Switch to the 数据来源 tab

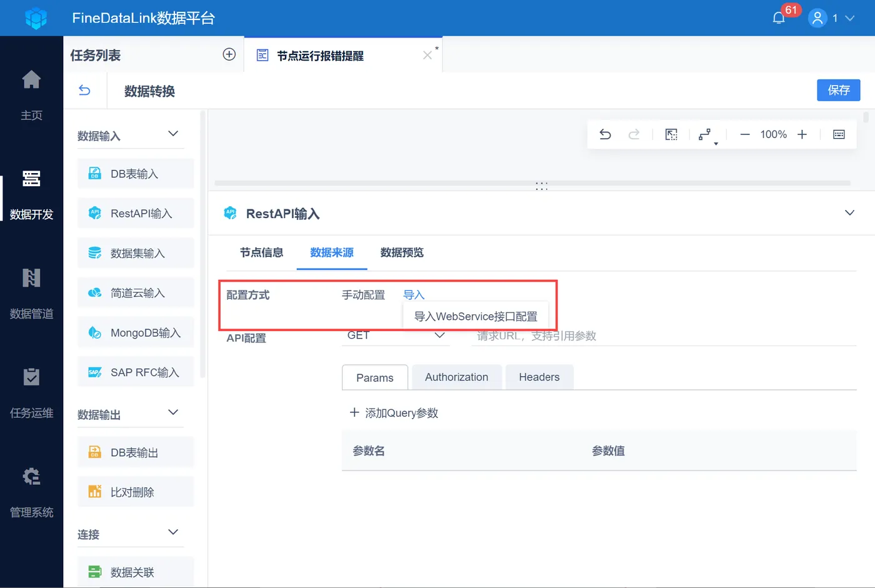tap(332, 252)
